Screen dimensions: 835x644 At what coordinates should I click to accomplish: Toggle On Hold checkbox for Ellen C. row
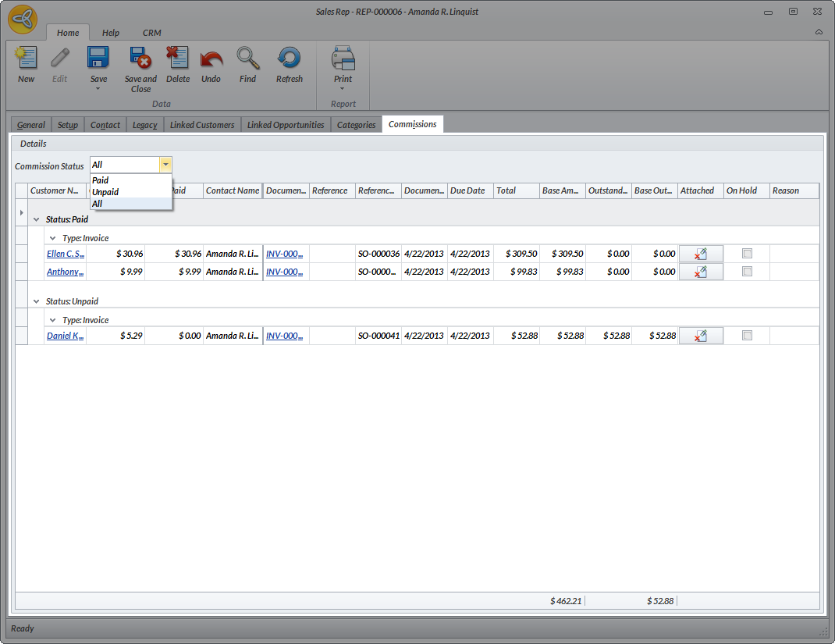pyautogui.click(x=747, y=254)
